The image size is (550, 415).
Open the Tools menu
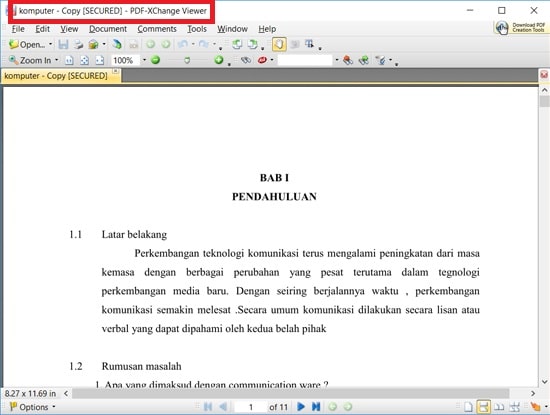[x=197, y=29]
